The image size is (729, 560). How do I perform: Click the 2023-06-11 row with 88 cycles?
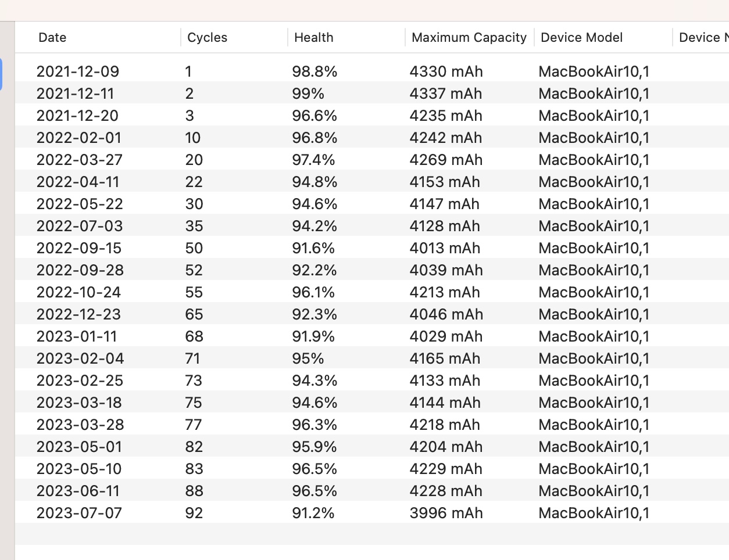(78, 491)
